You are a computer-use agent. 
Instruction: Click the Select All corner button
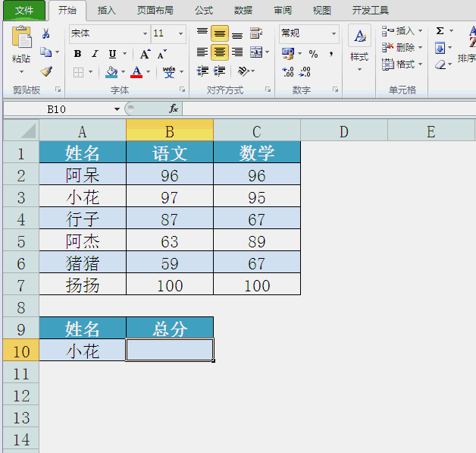[x=21, y=131]
